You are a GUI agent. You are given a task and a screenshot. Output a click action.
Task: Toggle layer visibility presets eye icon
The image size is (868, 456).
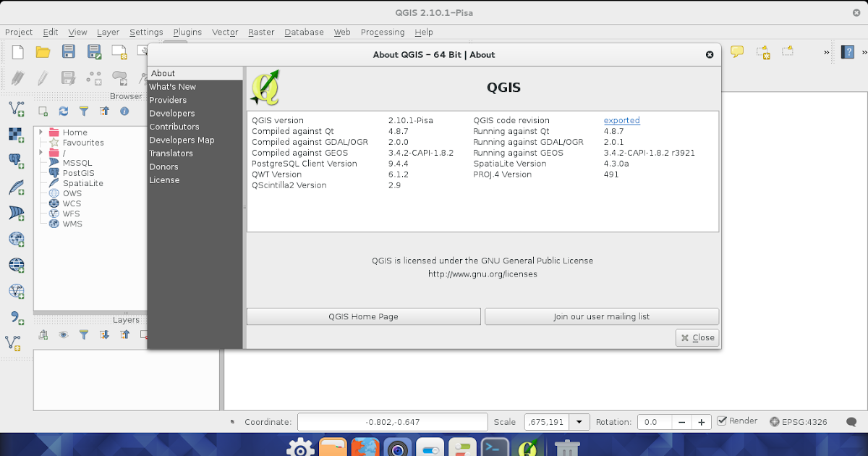pos(64,334)
